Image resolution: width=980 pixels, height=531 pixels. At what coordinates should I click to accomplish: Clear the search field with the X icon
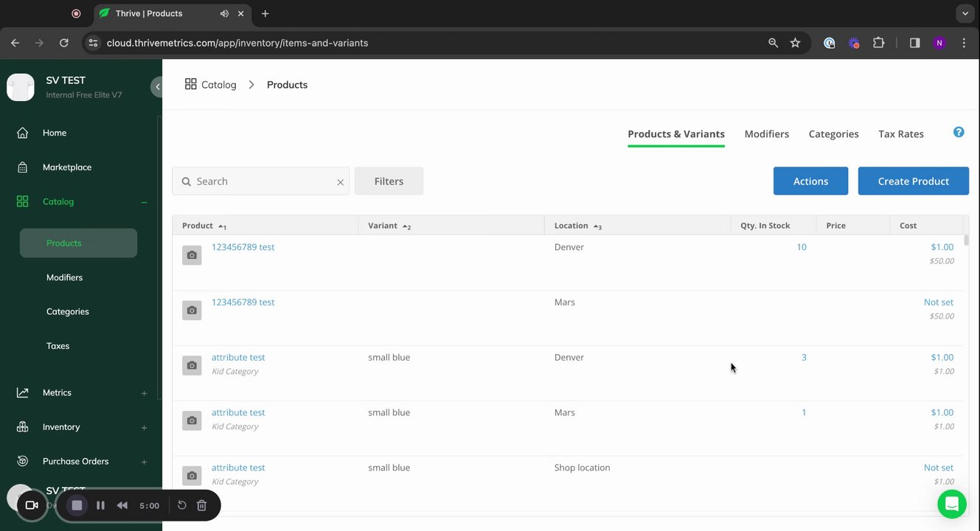(341, 182)
